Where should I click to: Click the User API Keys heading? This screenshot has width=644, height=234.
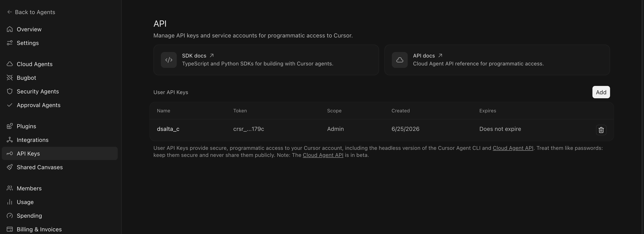point(171,92)
